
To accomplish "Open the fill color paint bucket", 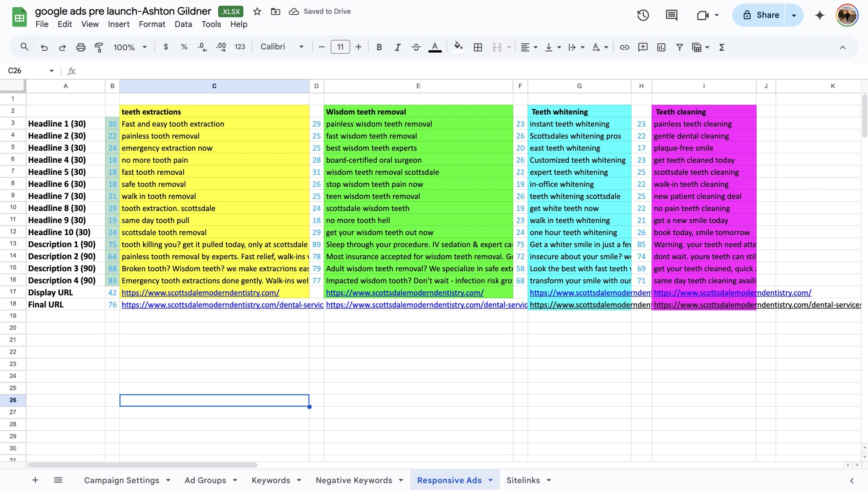I will coord(458,47).
